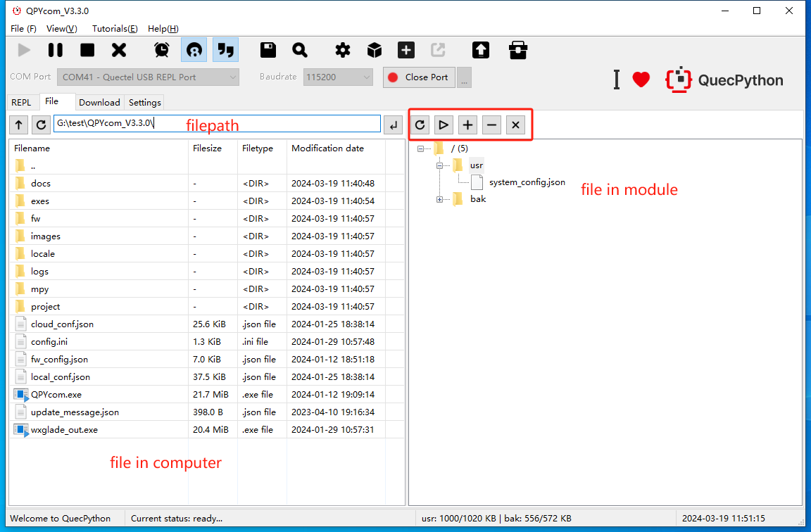
Task: Toggle the highlighted headset toolbar icon
Action: click(x=194, y=50)
